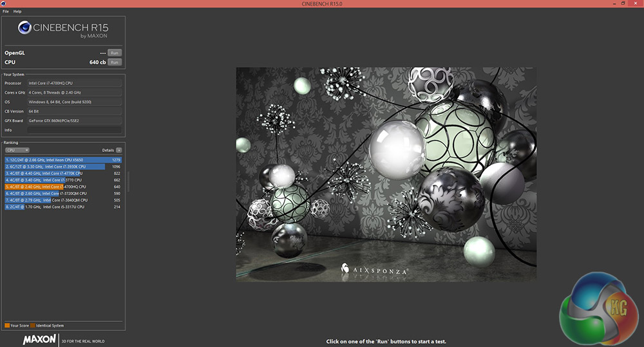Screen dimensions: 644x347
Task: Select the Core i7-3930K ranking row
Action: point(63,167)
